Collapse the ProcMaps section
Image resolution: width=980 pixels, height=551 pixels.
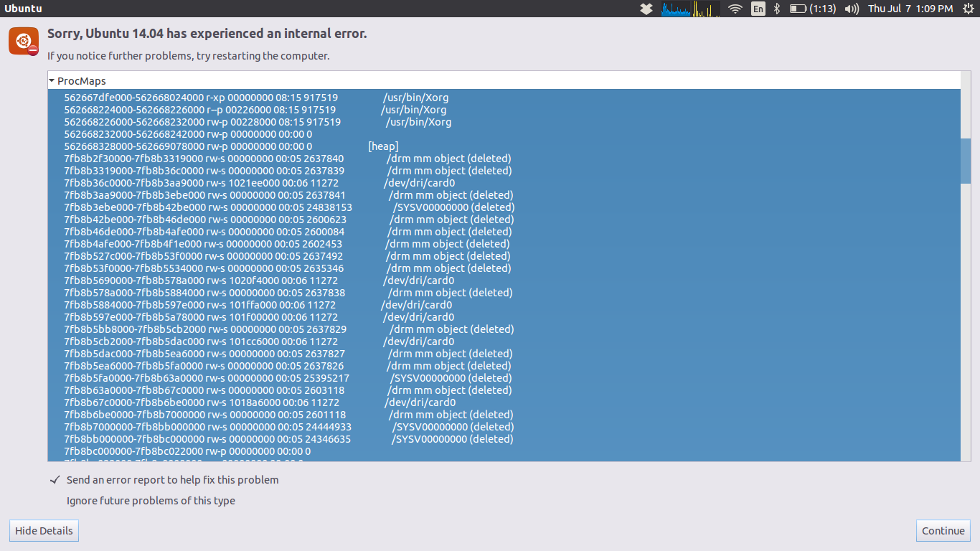coord(52,81)
